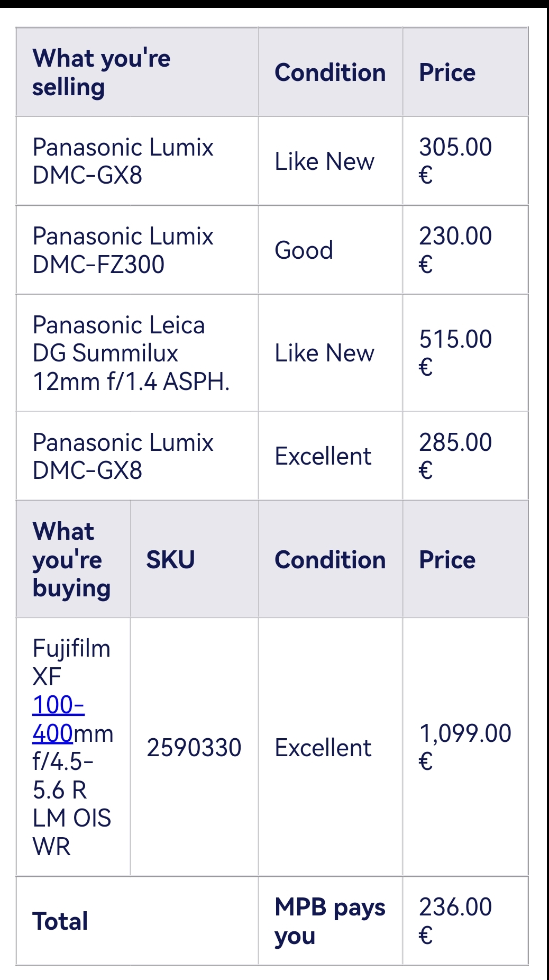Click the Like New condition for first DMC-GX8
Viewport: 549px width, 980px height.
pyautogui.click(x=331, y=161)
